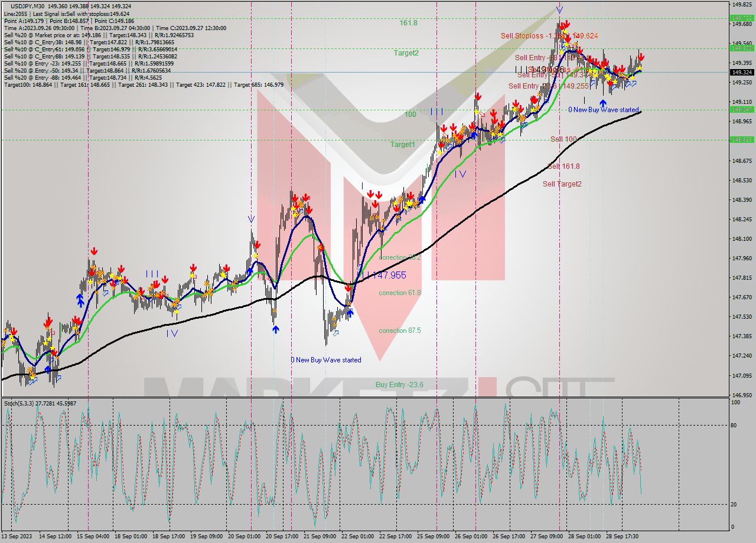Click the 146.950 price scale value
756x543 pixels.
742,395
